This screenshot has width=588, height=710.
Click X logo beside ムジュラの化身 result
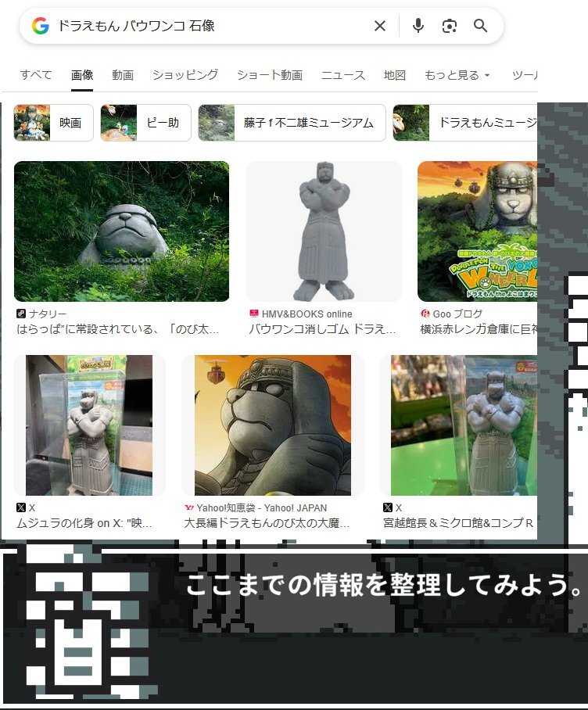tap(21, 507)
